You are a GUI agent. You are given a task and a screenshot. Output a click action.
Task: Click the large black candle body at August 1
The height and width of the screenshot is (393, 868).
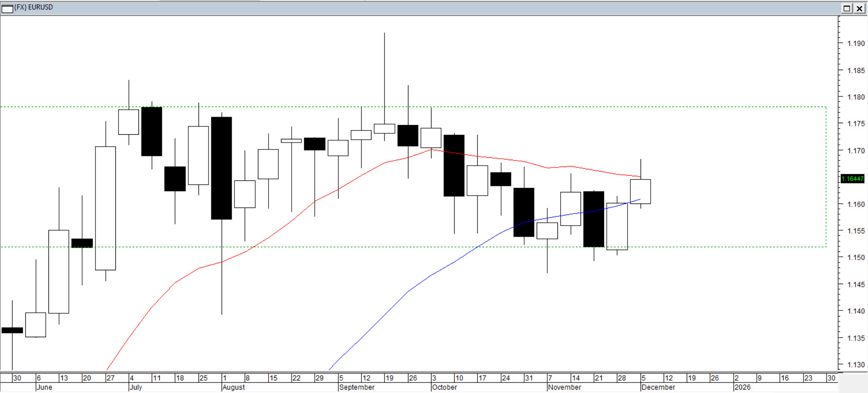pos(221,168)
